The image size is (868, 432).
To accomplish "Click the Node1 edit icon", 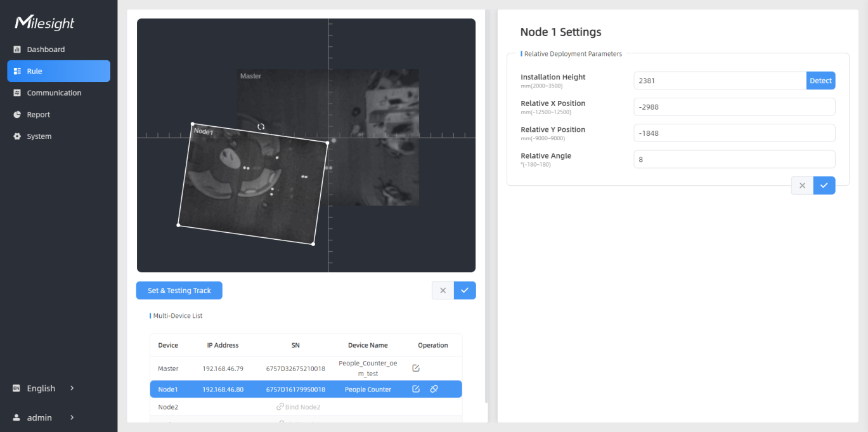I will [416, 389].
